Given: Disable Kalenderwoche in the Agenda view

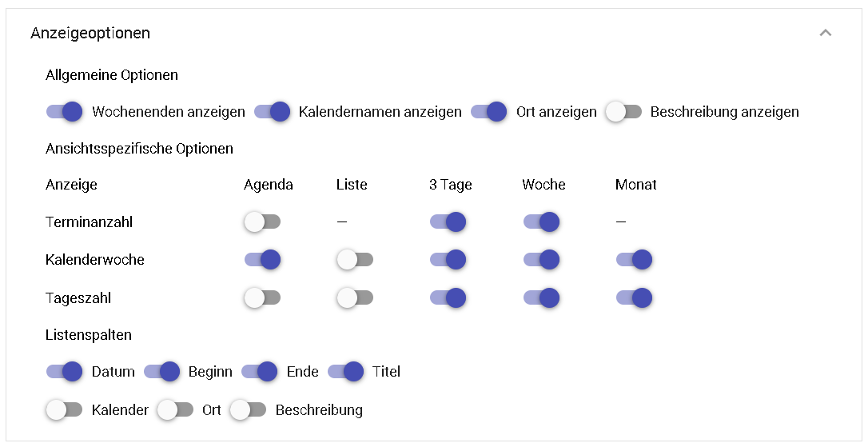Looking at the screenshot, I should point(262,260).
